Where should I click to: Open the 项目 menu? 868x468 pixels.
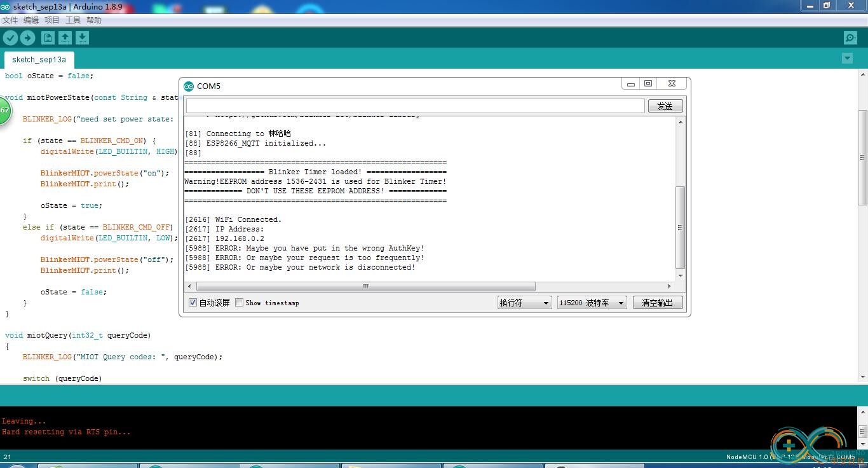coord(52,20)
